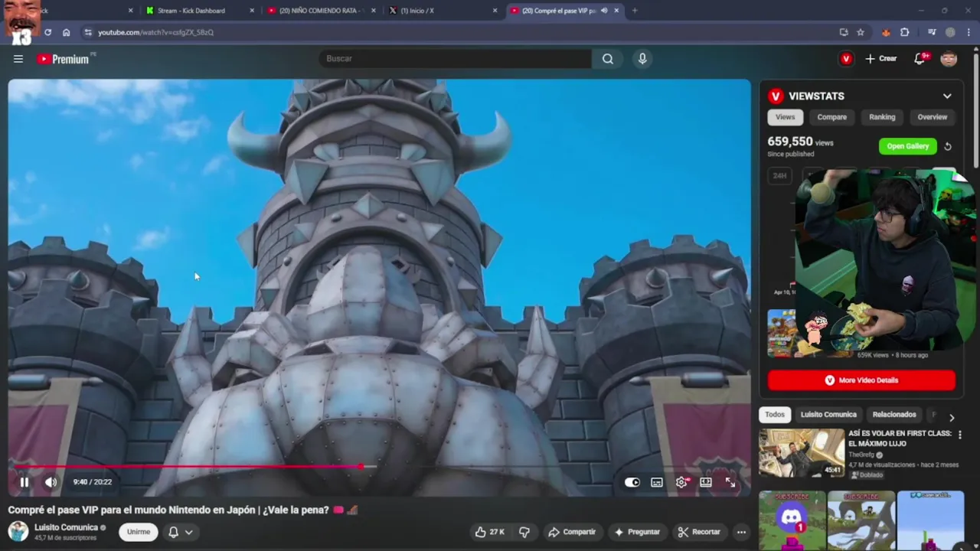Image resolution: width=980 pixels, height=551 pixels.
Task: Open the YouTube hamburger guide menu
Action: (18, 59)
